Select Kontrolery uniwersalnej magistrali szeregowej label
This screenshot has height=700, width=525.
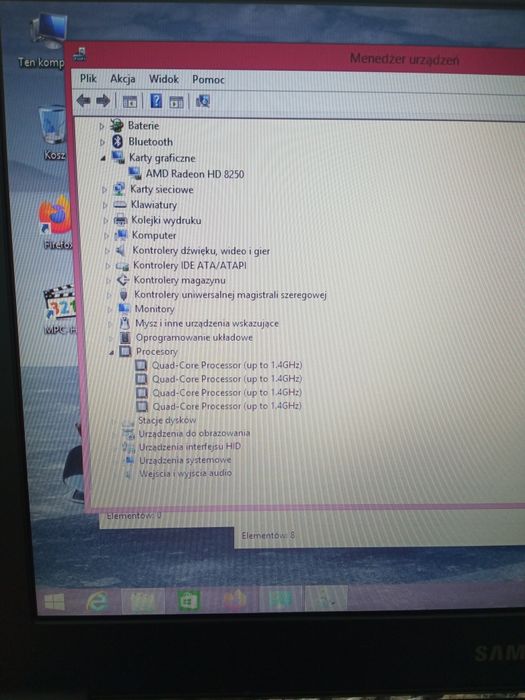[x=230, y=295]
